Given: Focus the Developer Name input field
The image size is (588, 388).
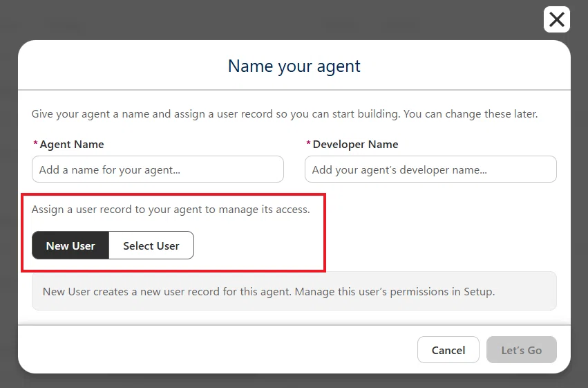Looking at the screenshot, I should coord(430,169).
